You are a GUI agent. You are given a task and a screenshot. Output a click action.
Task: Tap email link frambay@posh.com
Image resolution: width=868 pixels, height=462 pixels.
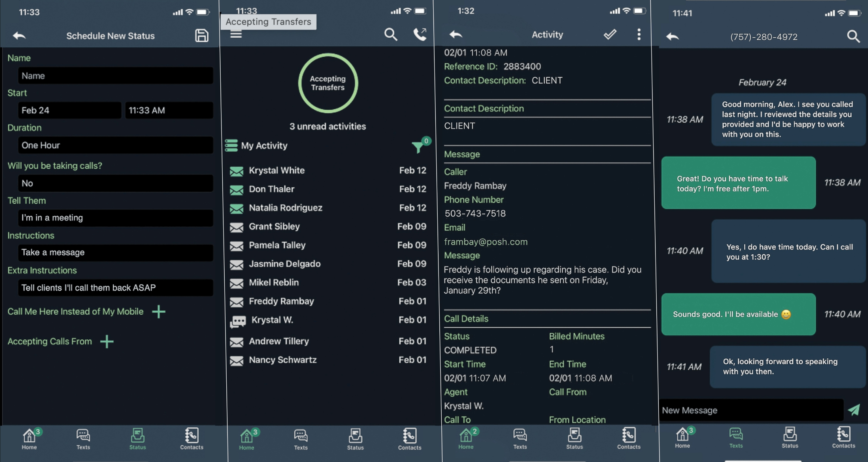(486, 242)
